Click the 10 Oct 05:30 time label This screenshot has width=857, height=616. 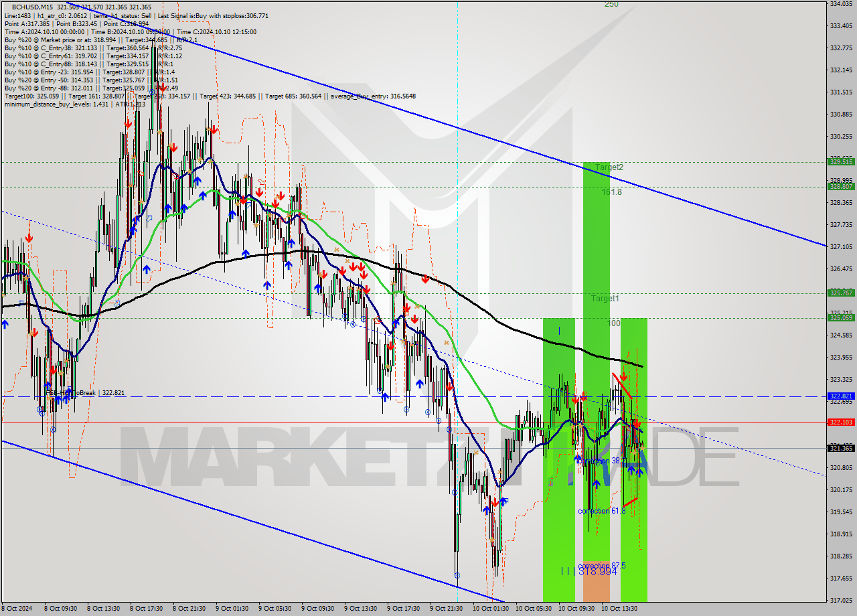(x=534, y=609)
